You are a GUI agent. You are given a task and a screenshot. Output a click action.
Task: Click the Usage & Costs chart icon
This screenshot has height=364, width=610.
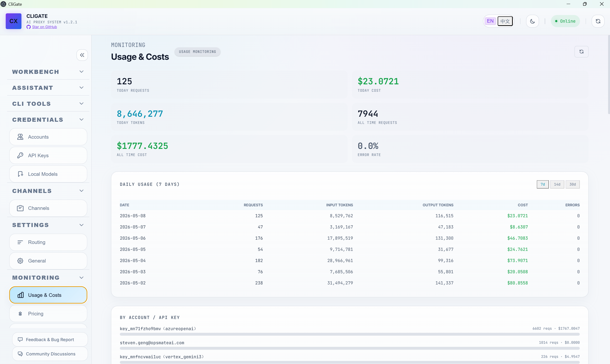20,295
